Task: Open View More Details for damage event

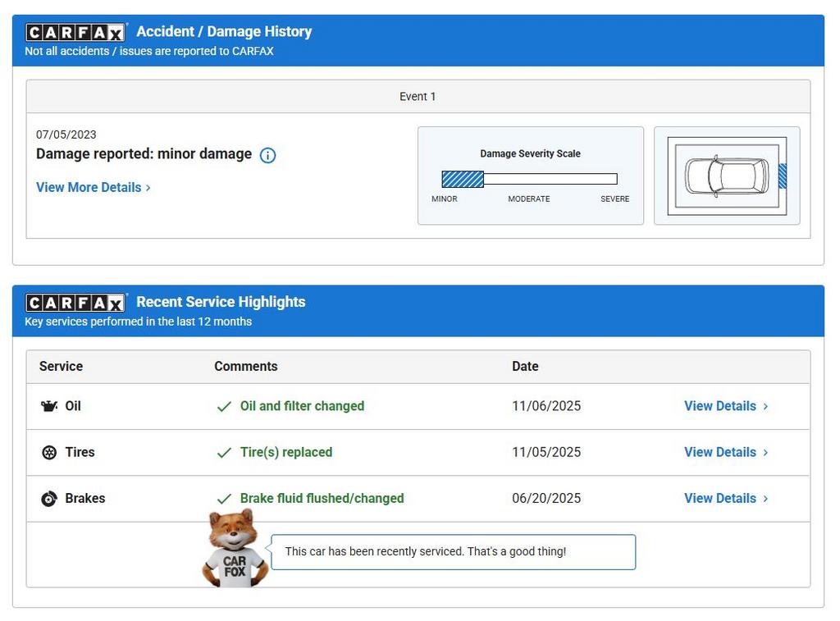Action: 93,188
